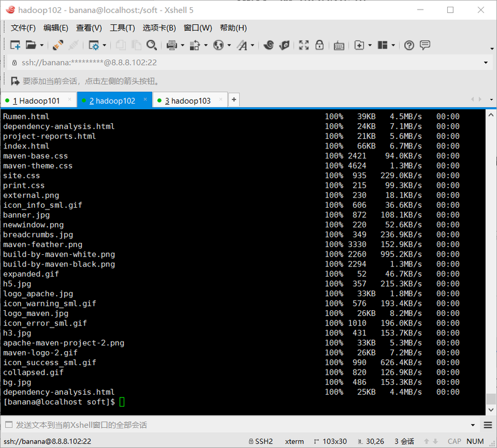Screen dimensions: 497x448
Task: Open the 帮助(H) menu
Action: pos(233,28)
